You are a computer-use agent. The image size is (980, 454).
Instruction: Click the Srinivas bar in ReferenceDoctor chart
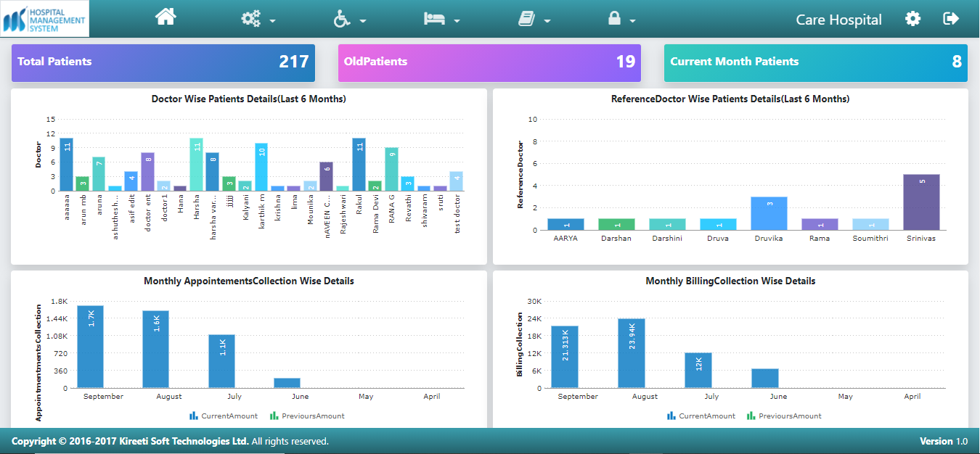coord(921,202)
